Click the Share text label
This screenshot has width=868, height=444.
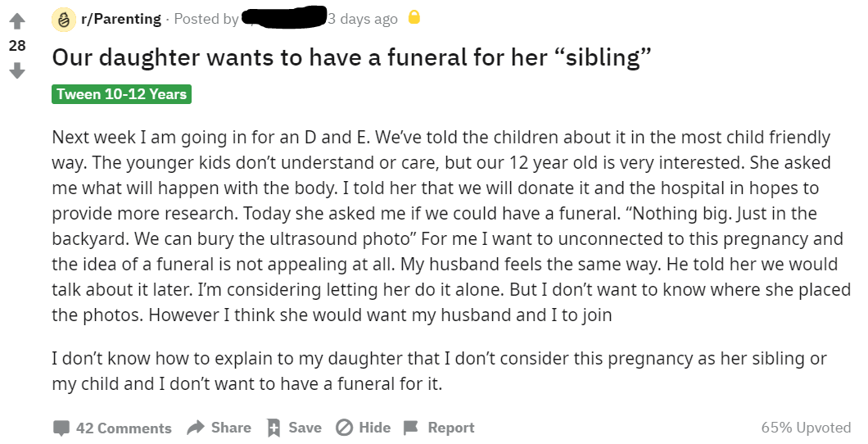pyautogui.click(x=231, y=428)
